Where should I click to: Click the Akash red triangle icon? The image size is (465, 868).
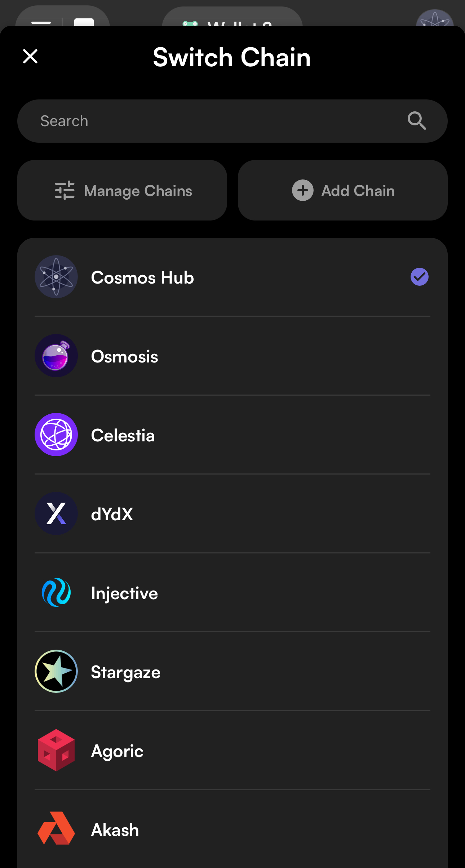[56, 829]
